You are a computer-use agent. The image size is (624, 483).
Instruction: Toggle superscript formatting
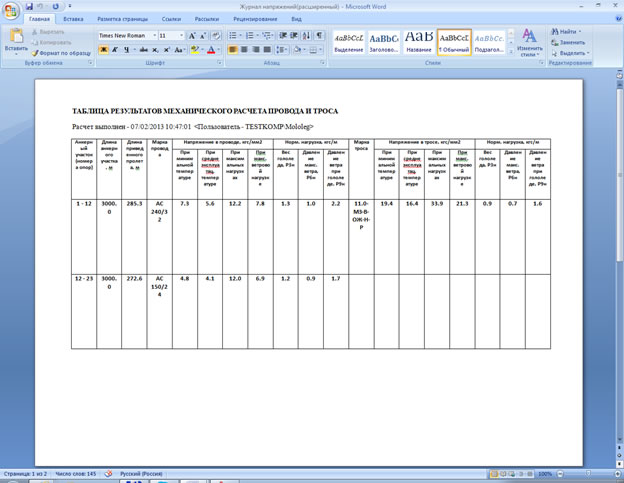pos(166,50)
